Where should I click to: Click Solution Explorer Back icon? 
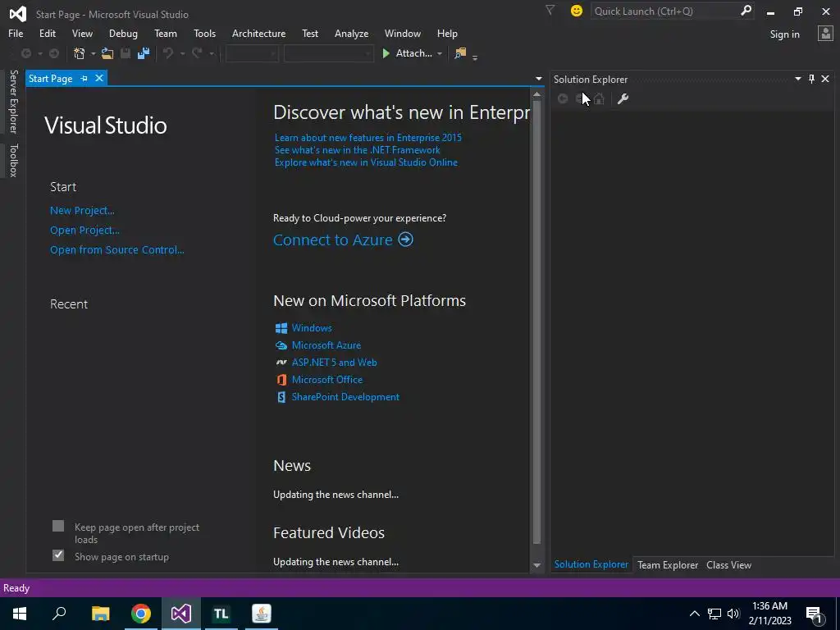point(563,98)
